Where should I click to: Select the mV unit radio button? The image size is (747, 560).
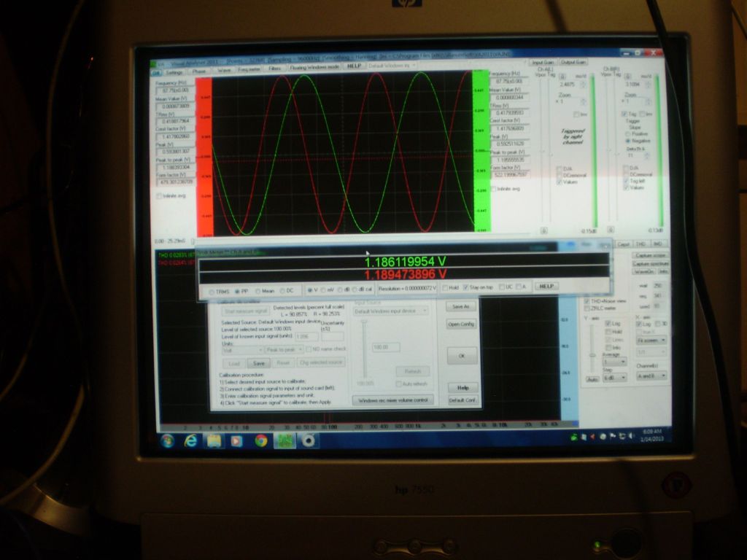(x=323, y=290)
